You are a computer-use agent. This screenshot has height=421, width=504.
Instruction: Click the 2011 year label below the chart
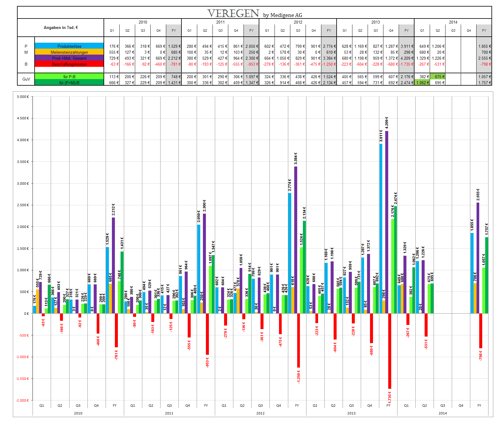169,413
